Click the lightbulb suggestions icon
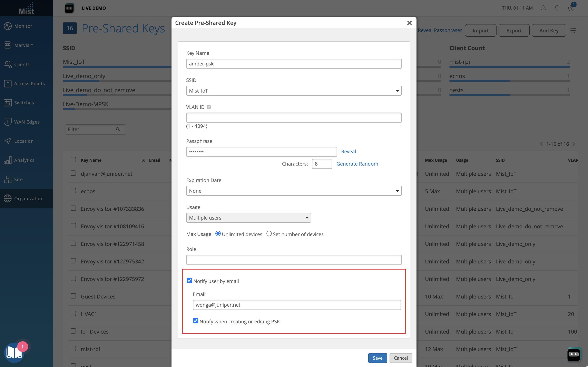 [x=557, y=8]
